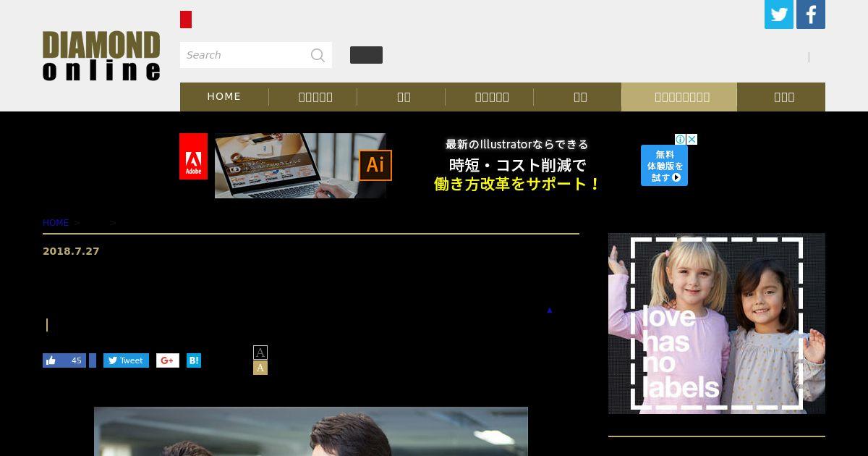Click the article date 2018.7.27
Screen dimensions: 868x456
71,251
